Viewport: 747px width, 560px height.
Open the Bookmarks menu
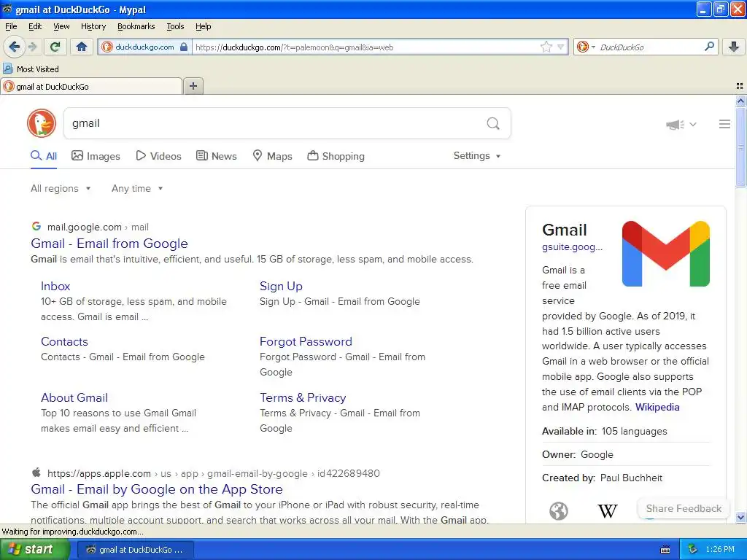click(136, 26)
